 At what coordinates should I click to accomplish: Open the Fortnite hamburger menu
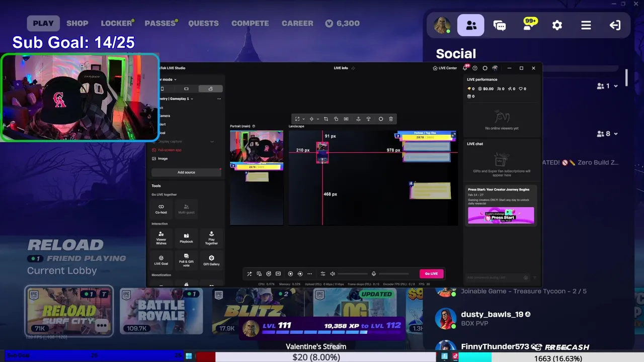click(586, 25)
